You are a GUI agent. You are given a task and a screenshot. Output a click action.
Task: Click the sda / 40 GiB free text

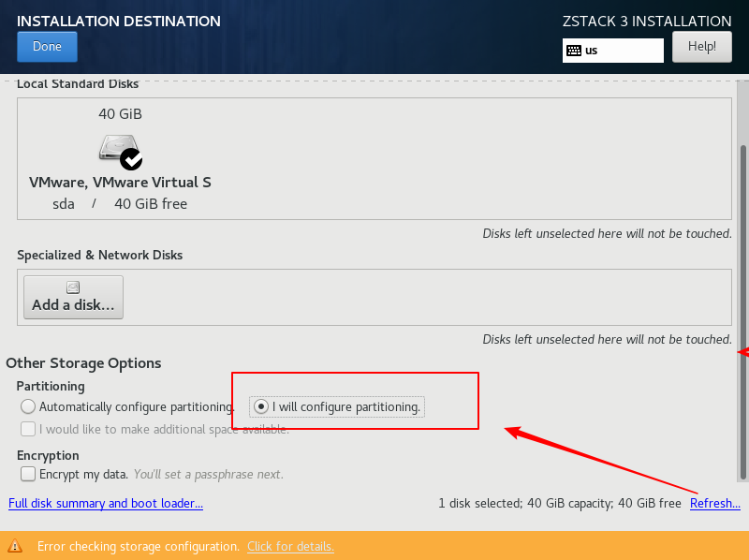click(120, 204)
